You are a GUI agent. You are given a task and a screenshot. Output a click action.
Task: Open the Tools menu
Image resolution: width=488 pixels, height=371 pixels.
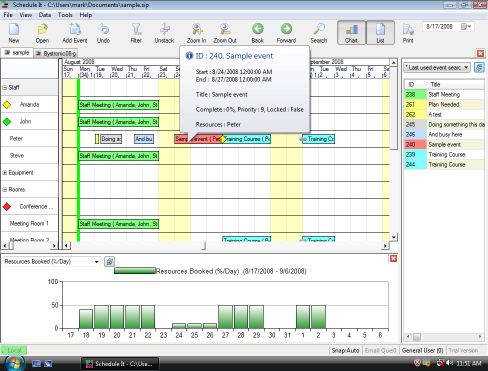(65, 15)
